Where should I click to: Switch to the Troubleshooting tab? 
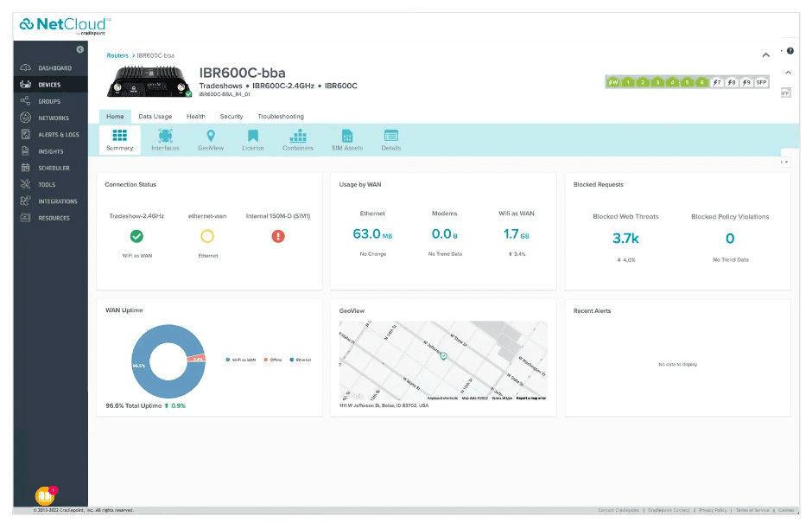pyautogui.click(x=280, y=116)
